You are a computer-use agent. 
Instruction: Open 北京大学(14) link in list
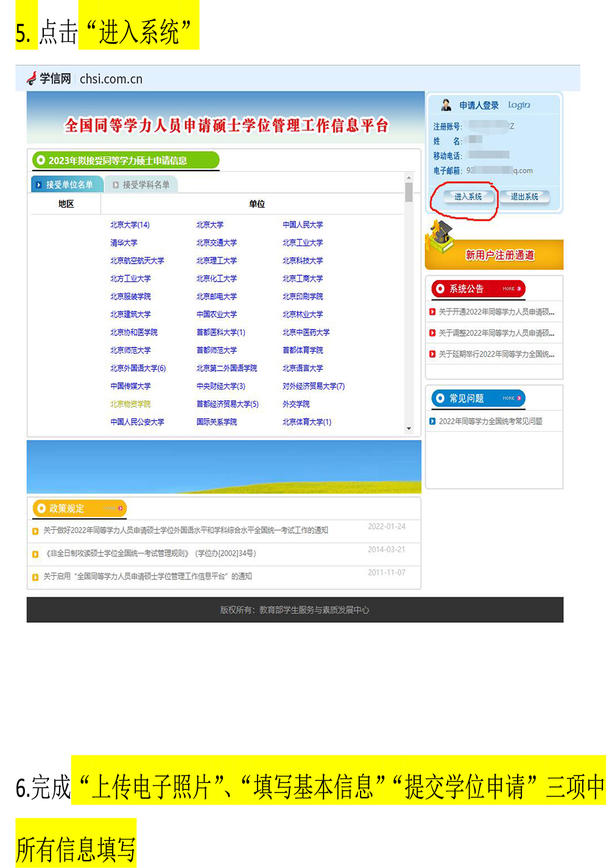130,225
